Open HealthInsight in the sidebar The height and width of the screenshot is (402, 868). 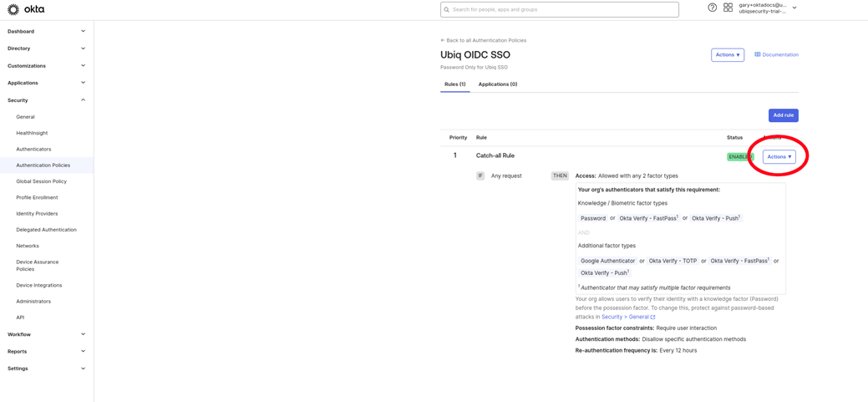point(32,134)
